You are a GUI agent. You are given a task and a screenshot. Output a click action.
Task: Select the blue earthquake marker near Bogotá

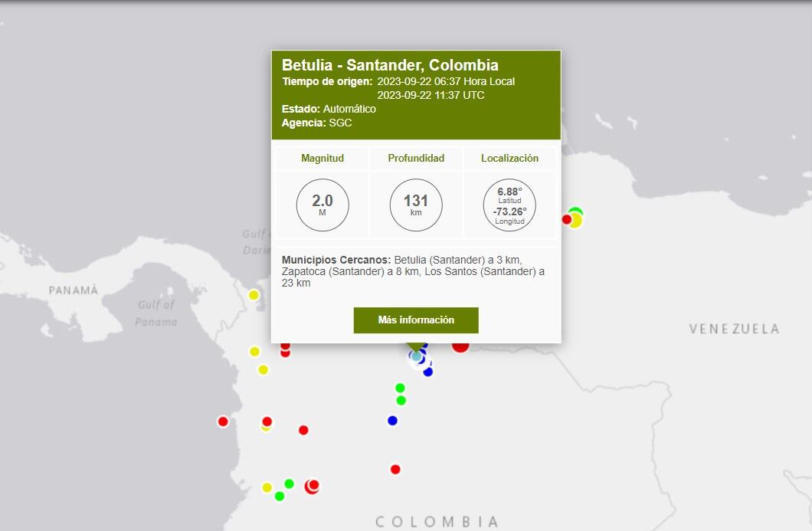pos(391,421)
